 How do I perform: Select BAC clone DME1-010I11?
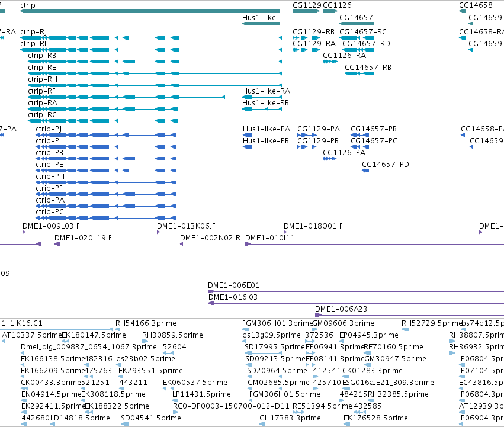[374, 244]
